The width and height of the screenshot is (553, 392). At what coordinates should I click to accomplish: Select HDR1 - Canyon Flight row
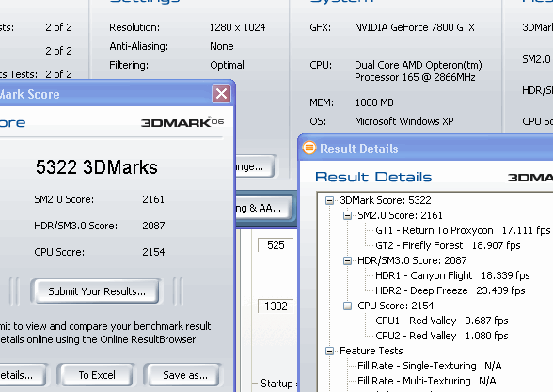click(452, 275)
